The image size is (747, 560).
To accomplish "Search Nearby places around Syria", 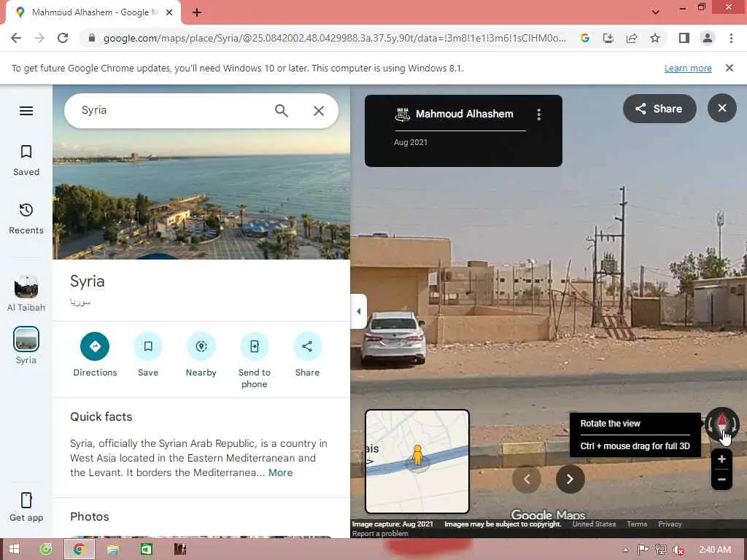I will [x=201, y=346].
